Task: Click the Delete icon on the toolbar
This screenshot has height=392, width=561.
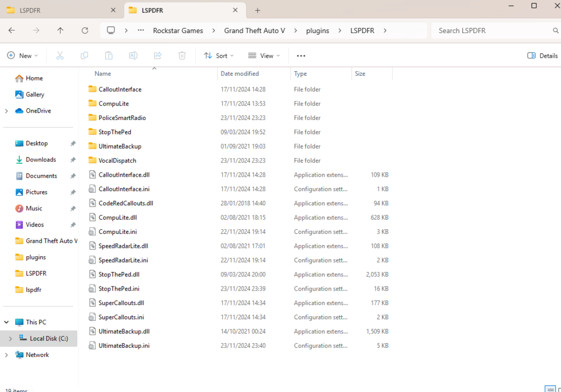Action: click(x=181, y=56)
